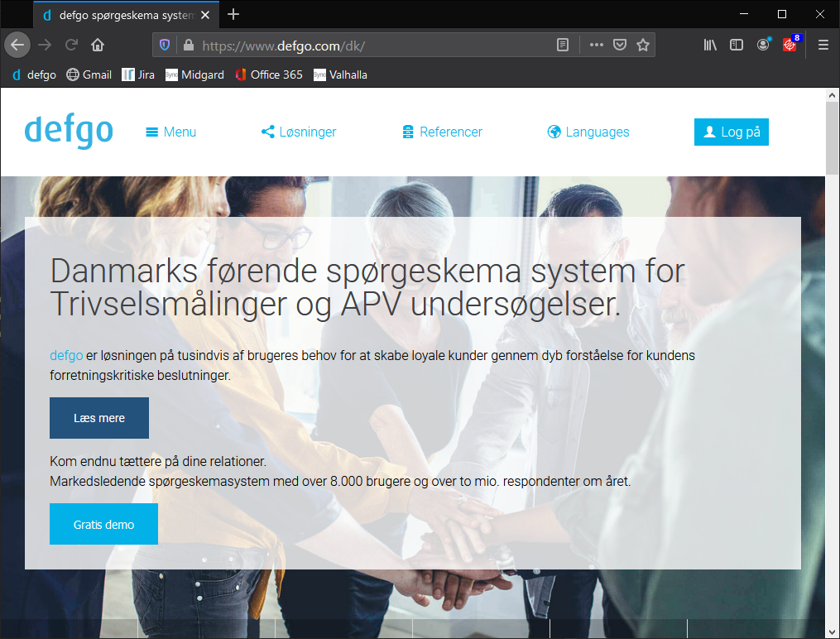Bookmark this page with star icon

[x=643, y=45]
